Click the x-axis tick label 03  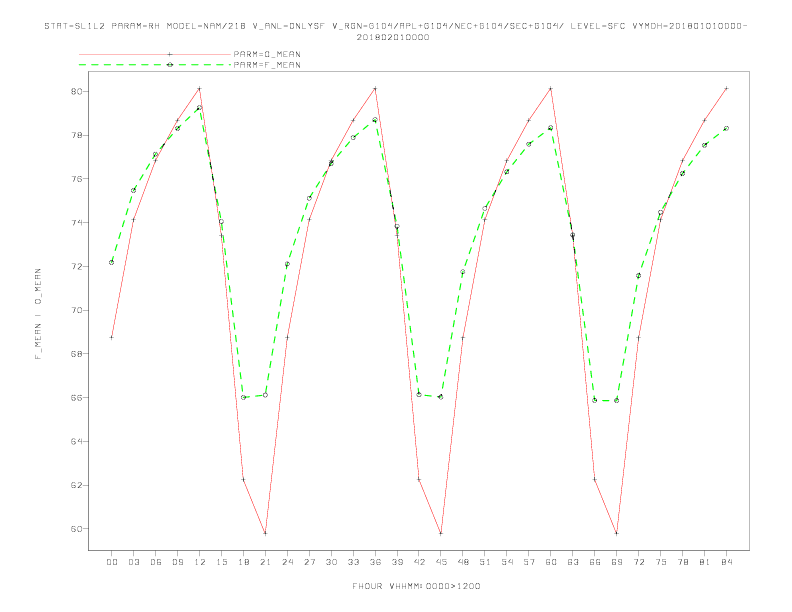133,562
